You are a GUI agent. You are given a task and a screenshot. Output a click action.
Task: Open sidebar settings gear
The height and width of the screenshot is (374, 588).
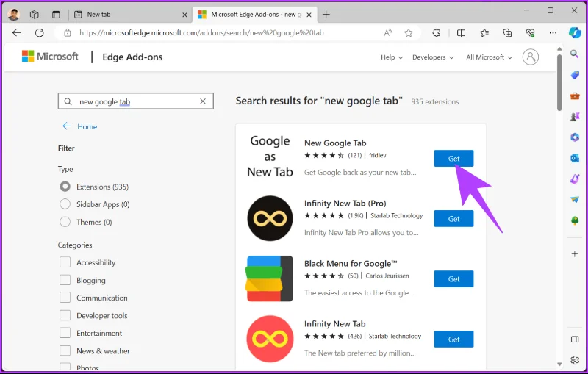(575, 360)
